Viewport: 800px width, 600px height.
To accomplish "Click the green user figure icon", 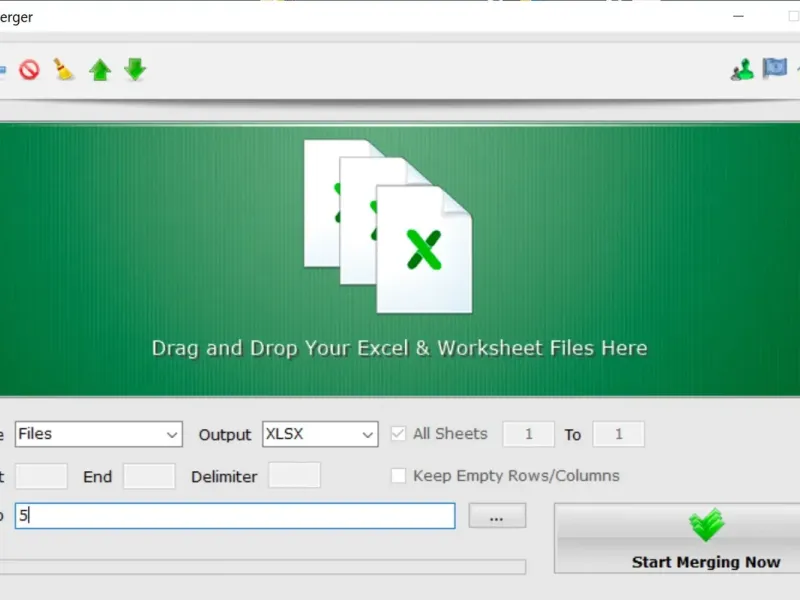I will [742, 69].
